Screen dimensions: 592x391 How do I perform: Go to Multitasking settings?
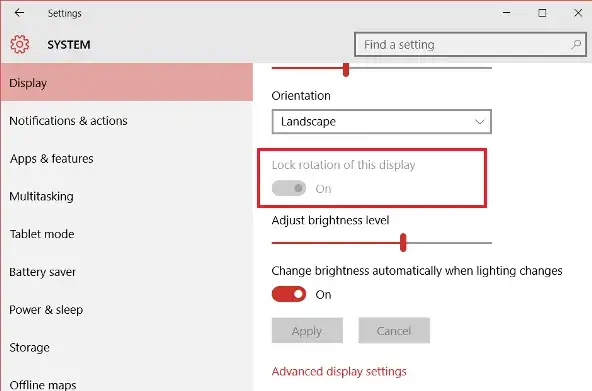click(x=127, y=196)
